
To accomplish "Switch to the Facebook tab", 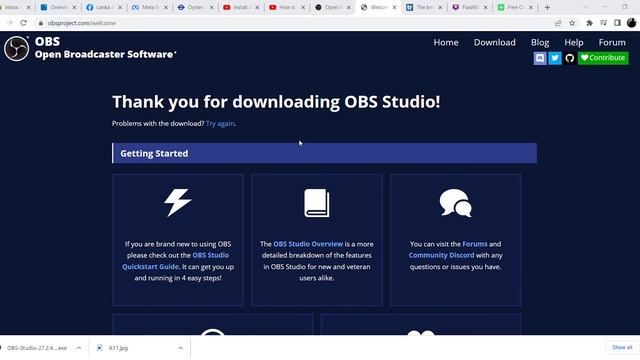I will [104, 7].
